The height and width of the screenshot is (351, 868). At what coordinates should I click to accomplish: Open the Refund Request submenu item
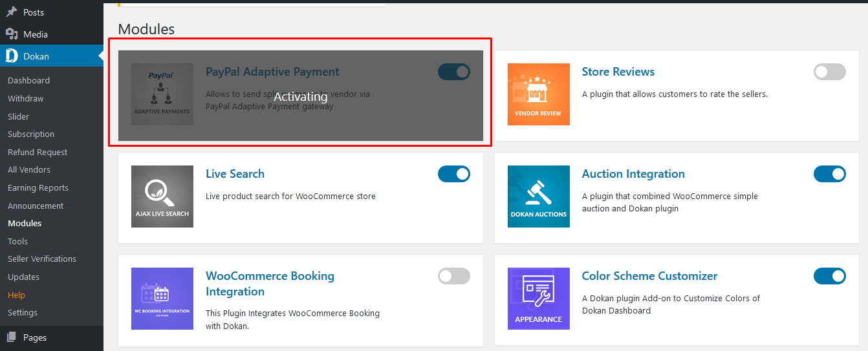(x=38, y=152)
